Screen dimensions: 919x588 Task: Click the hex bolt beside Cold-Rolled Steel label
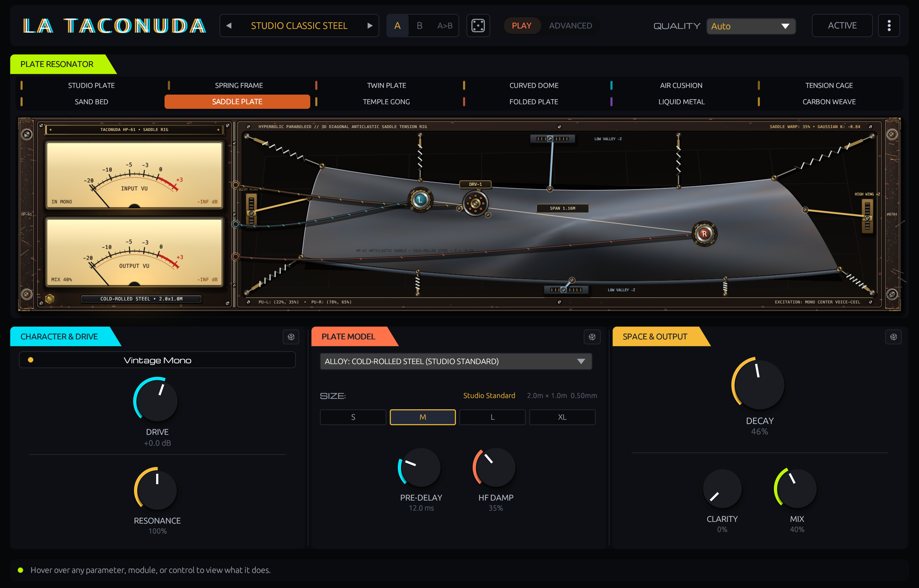(49, 299)
